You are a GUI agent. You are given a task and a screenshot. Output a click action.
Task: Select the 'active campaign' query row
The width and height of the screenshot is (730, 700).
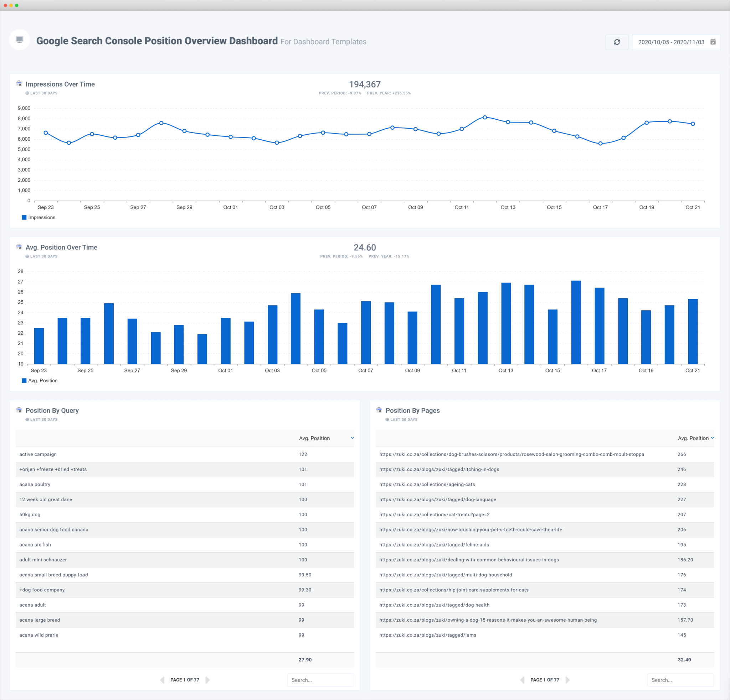coord(185,455)
